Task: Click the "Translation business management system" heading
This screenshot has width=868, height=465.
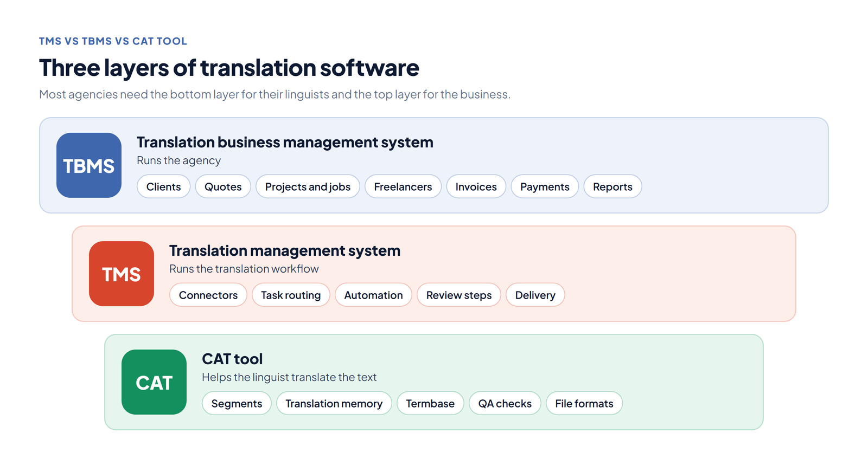Action: 285,142
